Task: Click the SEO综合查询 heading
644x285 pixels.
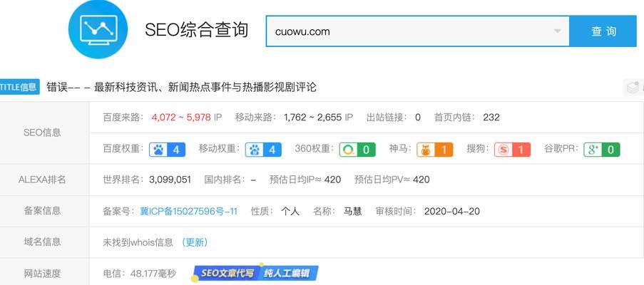Action: 197,30
